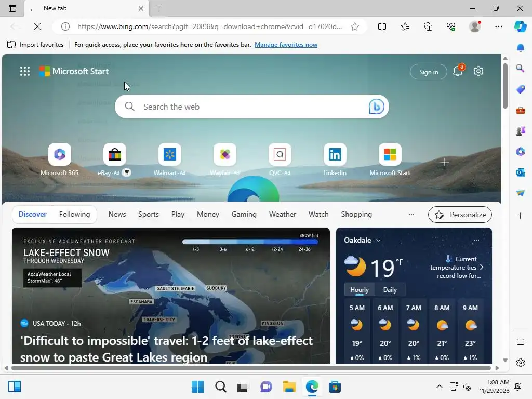Open Widgets panel on taskbar
Image resolution: width=532 pixels, height=399 pixels.
coord(15,387)
